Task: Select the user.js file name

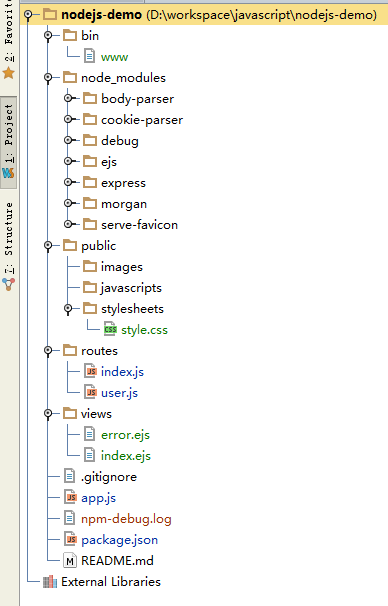Action: (119, 393)
